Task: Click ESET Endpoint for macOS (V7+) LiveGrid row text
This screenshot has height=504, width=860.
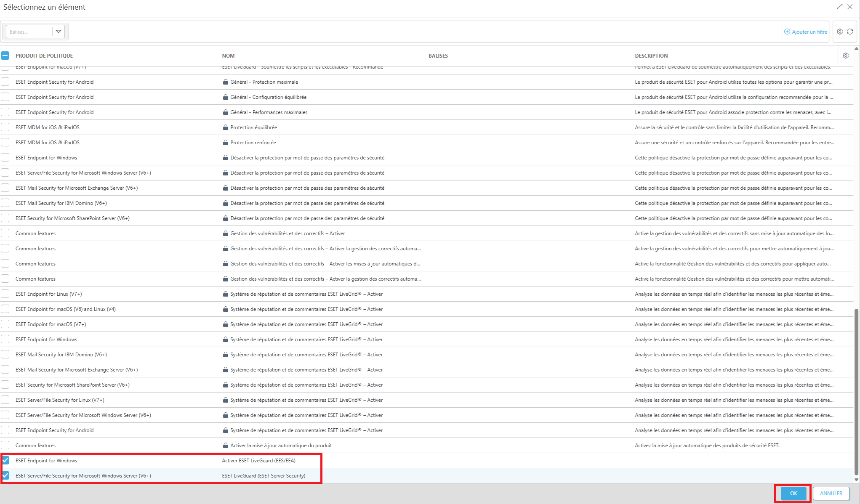Action: [51, 324]
